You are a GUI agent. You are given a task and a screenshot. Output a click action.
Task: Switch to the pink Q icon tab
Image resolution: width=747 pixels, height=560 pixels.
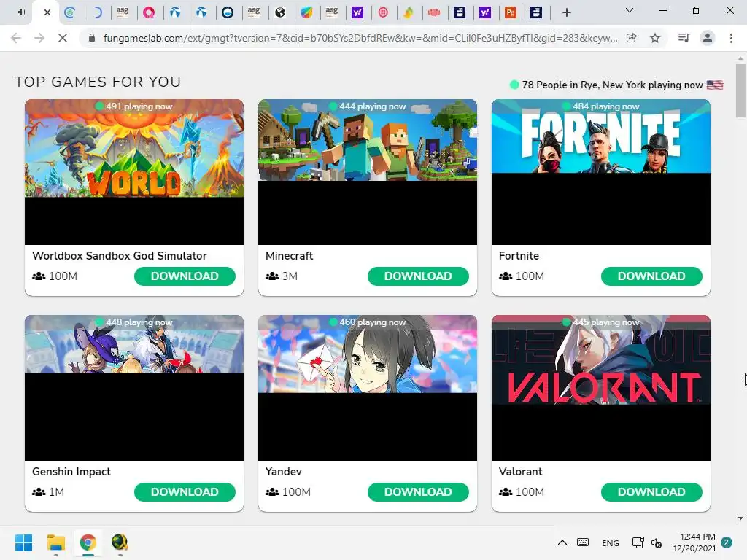coord(149,12)
